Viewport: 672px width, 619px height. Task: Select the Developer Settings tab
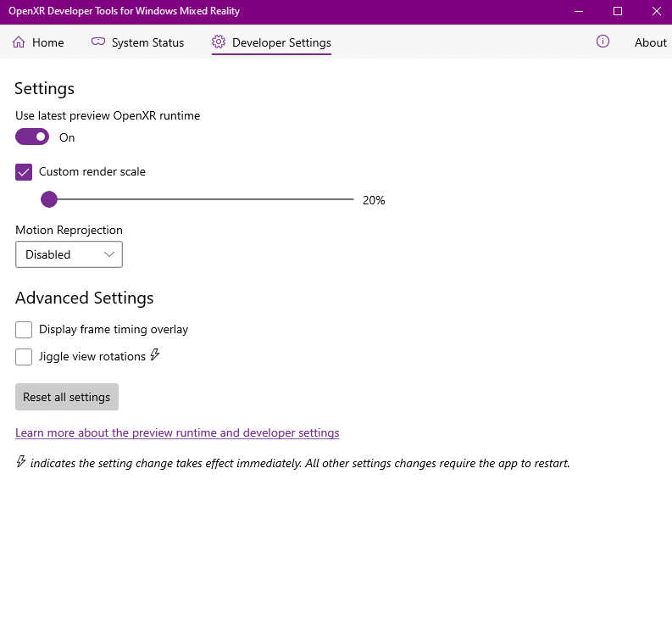click(x=271, y=42)
